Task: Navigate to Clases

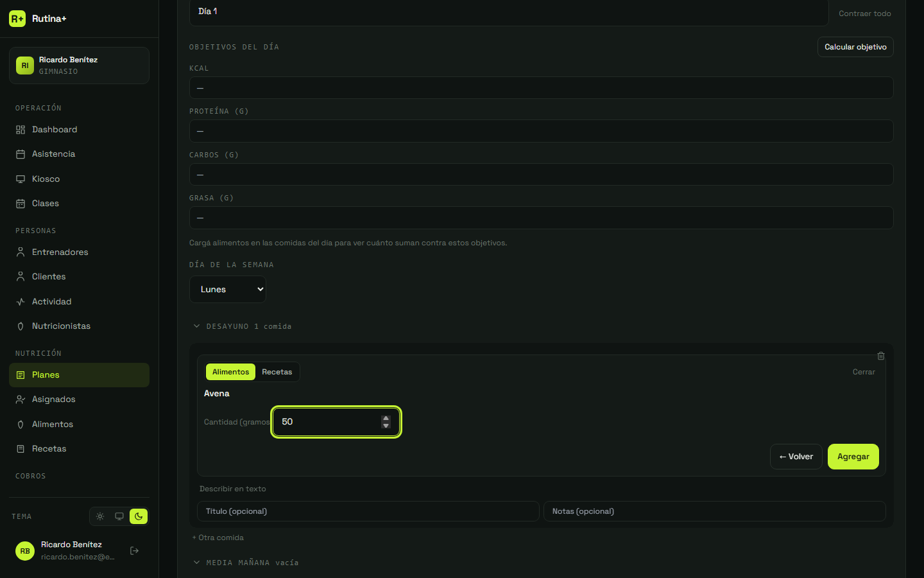Action: click(x=79, y=204)
